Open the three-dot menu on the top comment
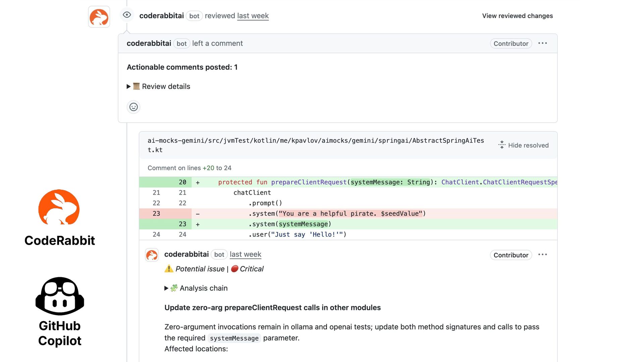The height and width of the screenshot is (362, 644). click(x=542, y=43)
